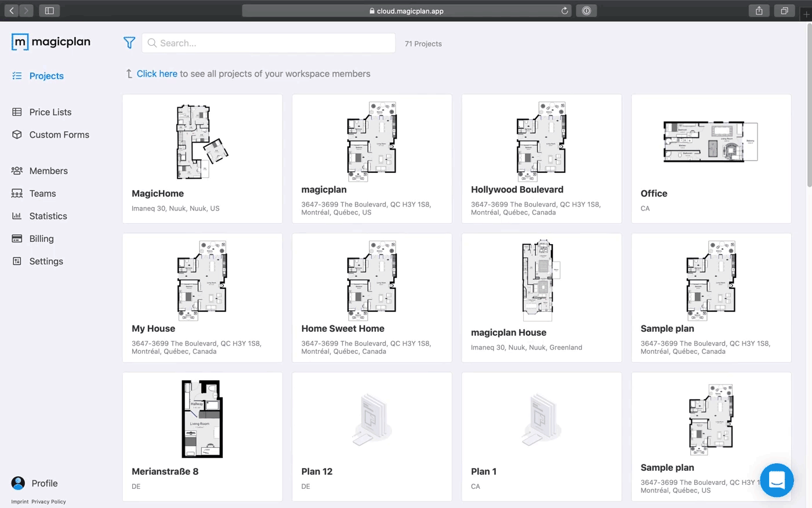This screenshot has width=812, height=508.
Task: Open the project filter funnel
Action: pos(129,42)
